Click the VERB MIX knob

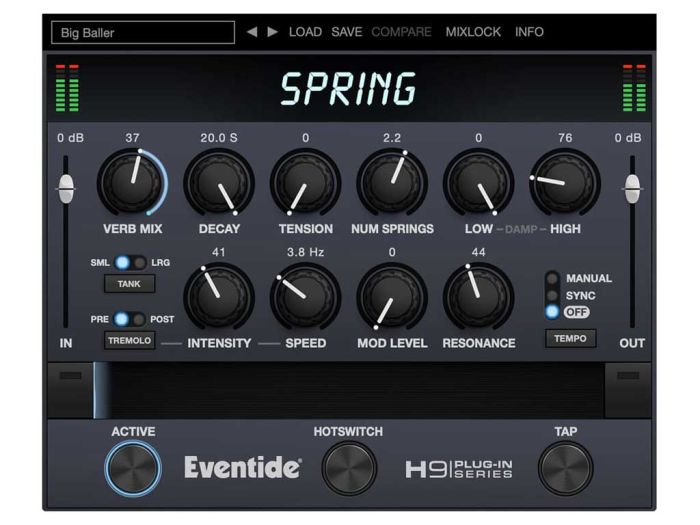[132, 183]
